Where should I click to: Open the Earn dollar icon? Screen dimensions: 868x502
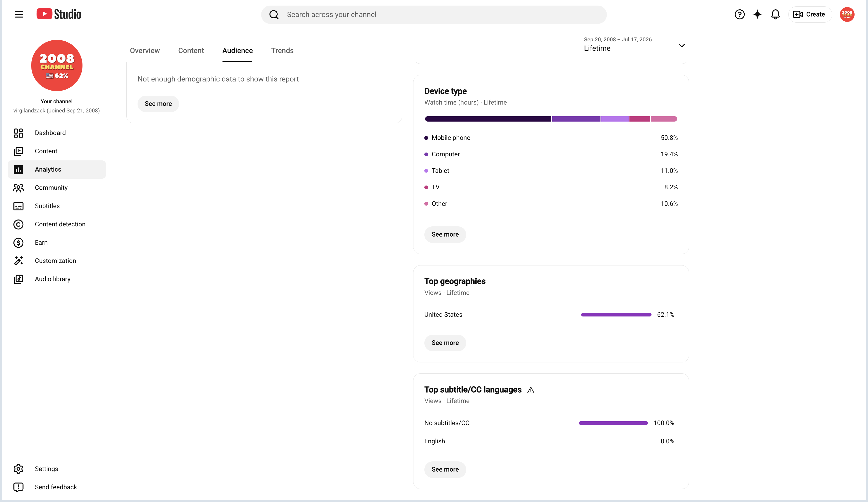click(x=18, y=243)
